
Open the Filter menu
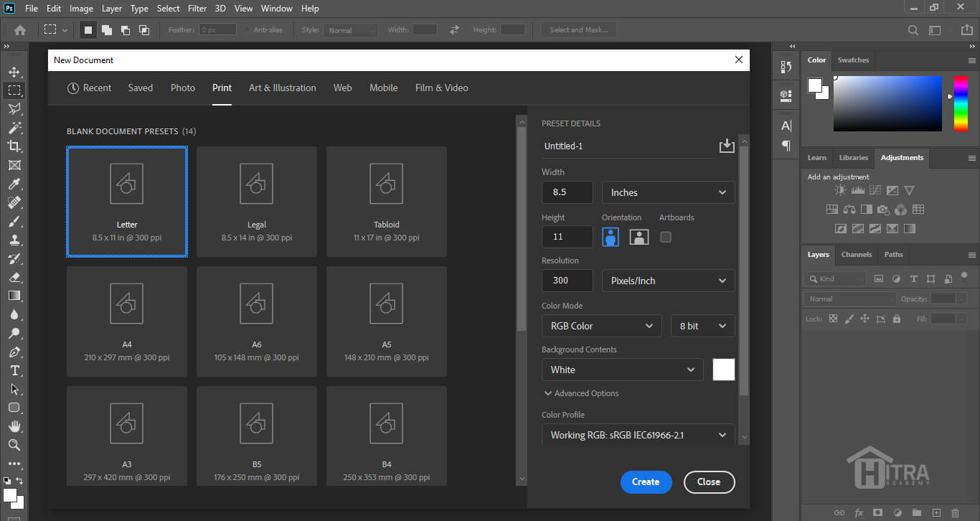pyautogui.click(x=197, y=9)
